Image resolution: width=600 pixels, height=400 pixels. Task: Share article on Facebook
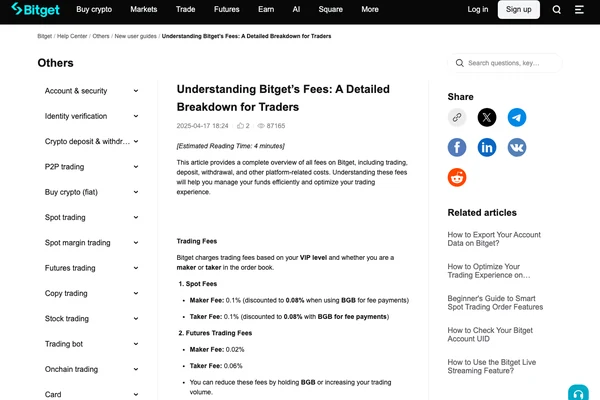(x=457, y=147)
